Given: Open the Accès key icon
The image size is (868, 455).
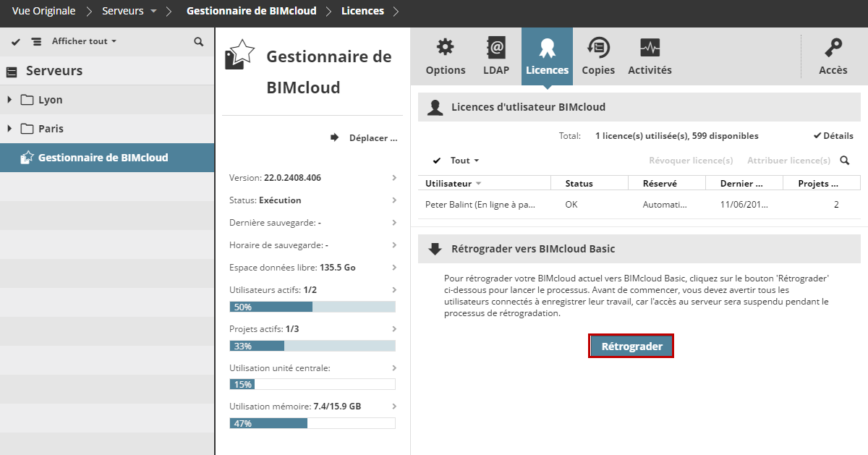Looking at the screenshot, I should click(x=833, y=48).
